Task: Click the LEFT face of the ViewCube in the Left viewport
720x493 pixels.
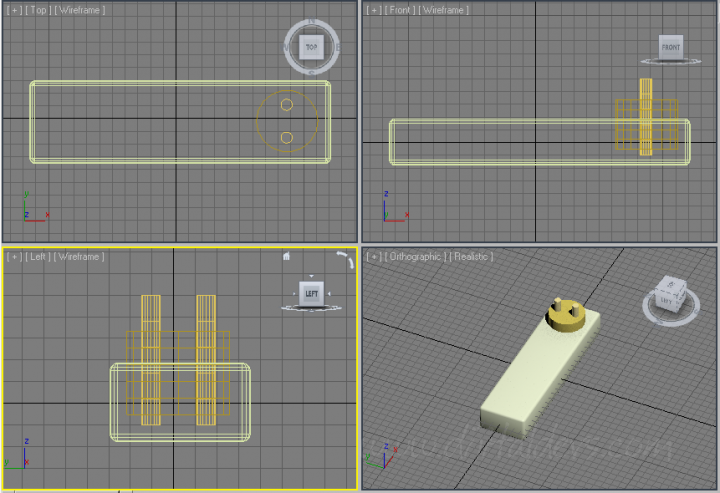Action: click(x=311, y=294)
